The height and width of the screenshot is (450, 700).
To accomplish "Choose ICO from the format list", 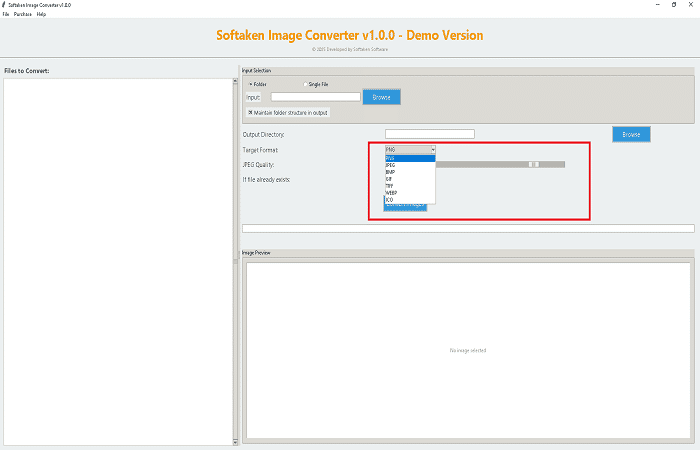I will [x=410, y=200].
